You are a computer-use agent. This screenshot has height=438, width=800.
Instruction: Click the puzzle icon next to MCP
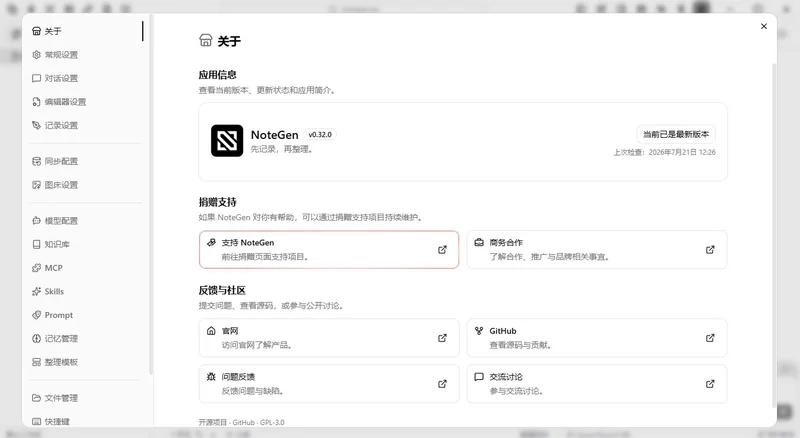(36, 267)
